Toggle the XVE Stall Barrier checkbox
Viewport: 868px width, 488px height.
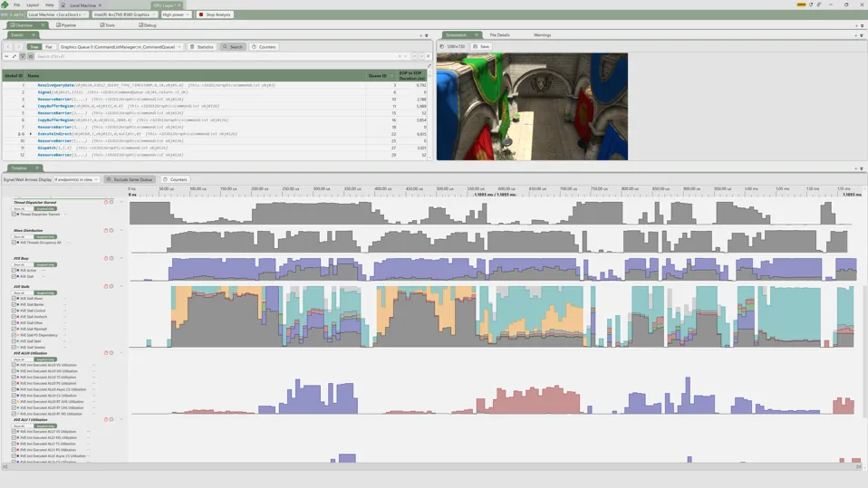click(x=15, y=305)
